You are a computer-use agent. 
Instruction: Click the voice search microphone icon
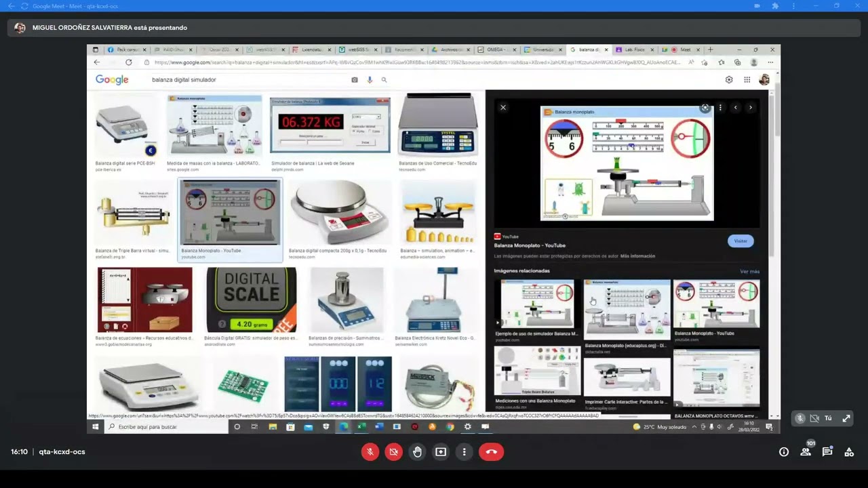370,79
